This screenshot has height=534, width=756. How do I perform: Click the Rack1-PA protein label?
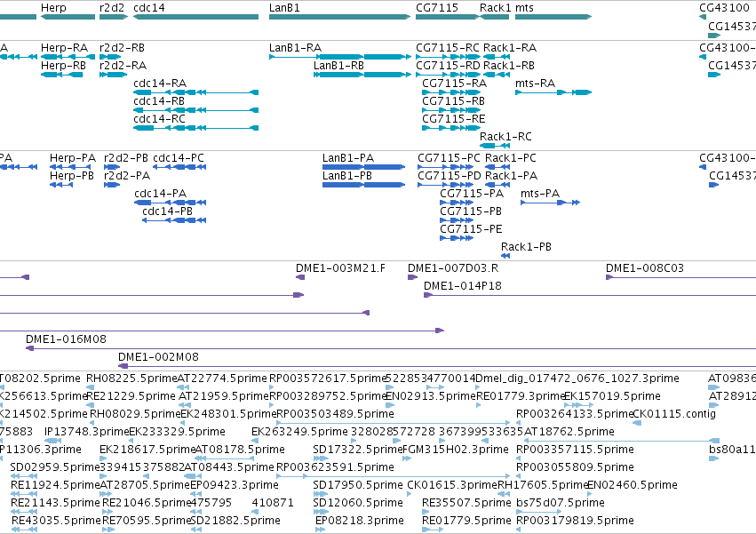[x=511, y=176]
